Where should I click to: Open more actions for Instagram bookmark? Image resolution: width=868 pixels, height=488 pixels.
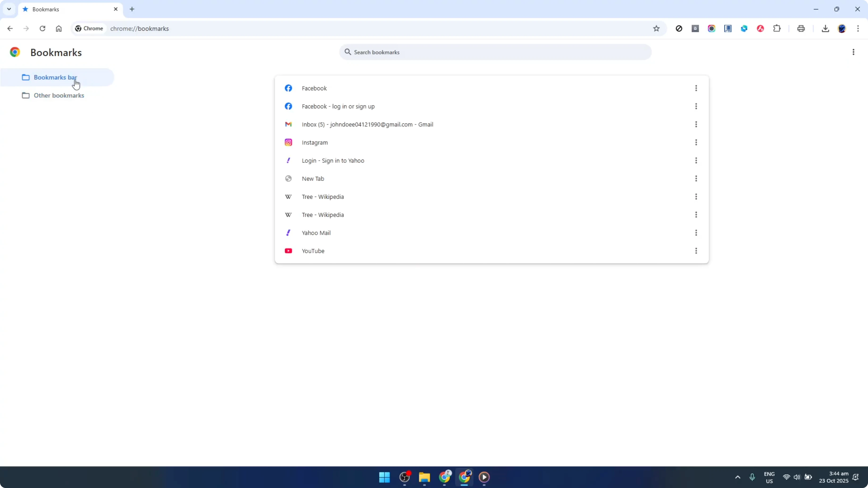[696, 142]
